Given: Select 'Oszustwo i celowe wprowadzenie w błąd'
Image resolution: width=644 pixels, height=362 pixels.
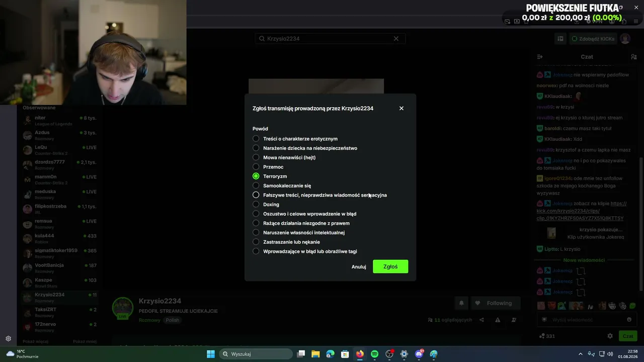Looking at the screenshot, I should 256,214.
